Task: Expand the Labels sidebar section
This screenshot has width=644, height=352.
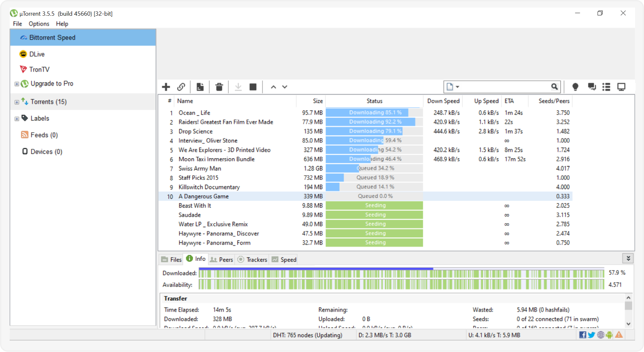Action: tap(17, 118)
